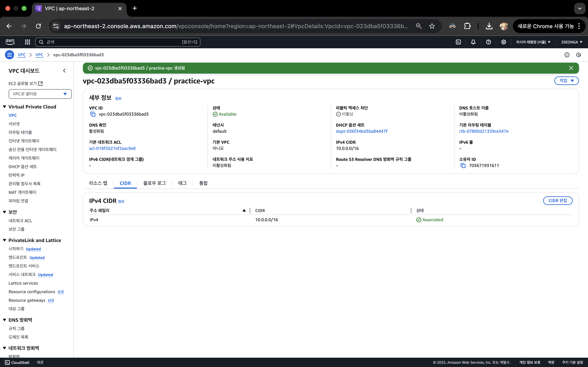
Task: Open the 아시아 태평양 (서울) region selector
Action: 533,42
